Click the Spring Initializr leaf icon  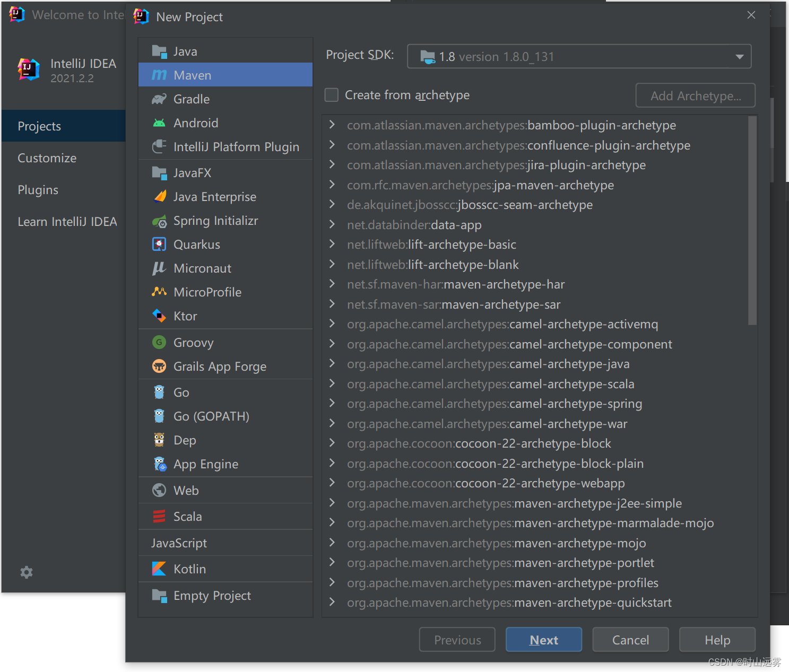point(159,221)
